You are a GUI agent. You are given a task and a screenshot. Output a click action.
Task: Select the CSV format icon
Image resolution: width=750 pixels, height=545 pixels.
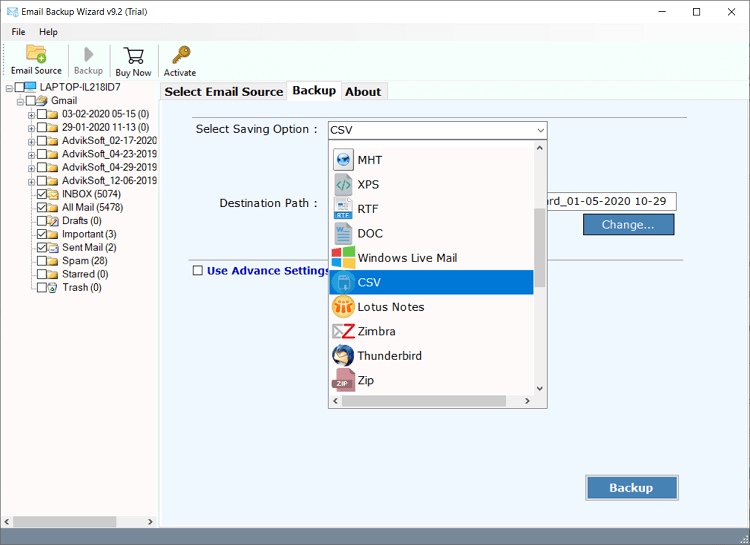343,282
